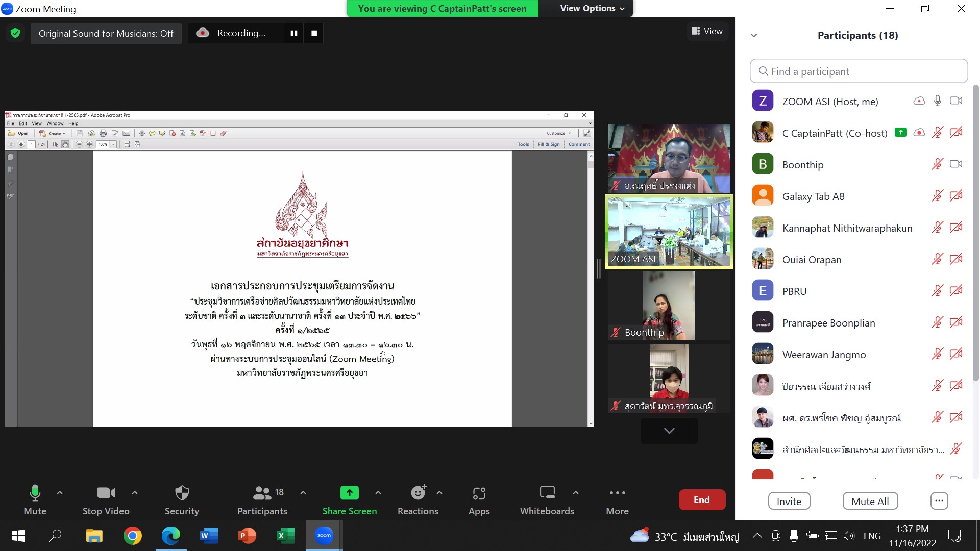Open More options ellipsis
The image size is (980, 551).
618,500
